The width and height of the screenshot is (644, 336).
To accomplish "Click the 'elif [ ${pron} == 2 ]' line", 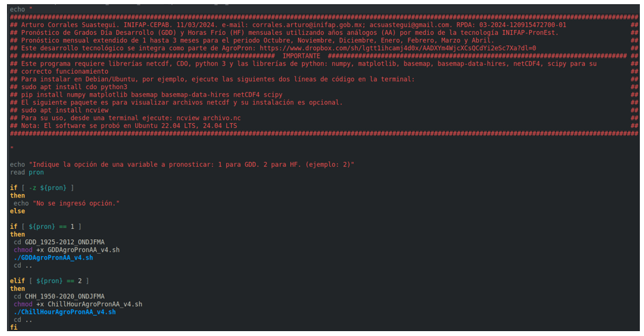I will tap(49, 281).
